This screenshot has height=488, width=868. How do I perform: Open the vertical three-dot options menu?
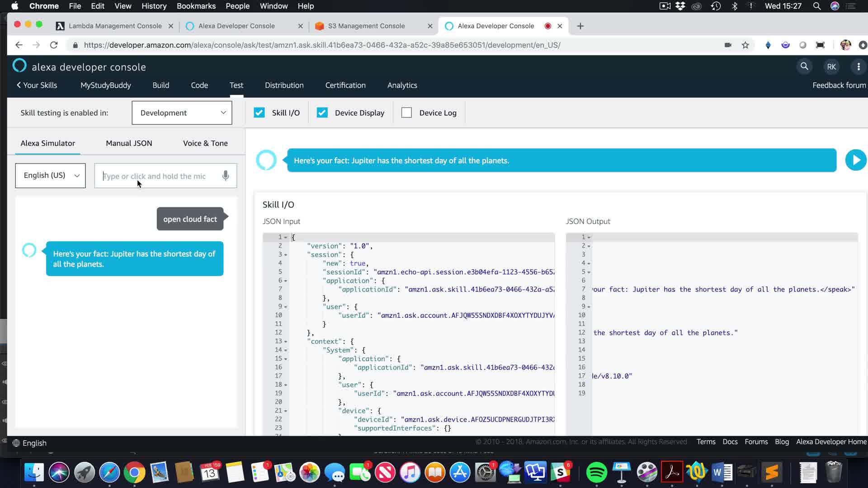(x=859, y=67)
